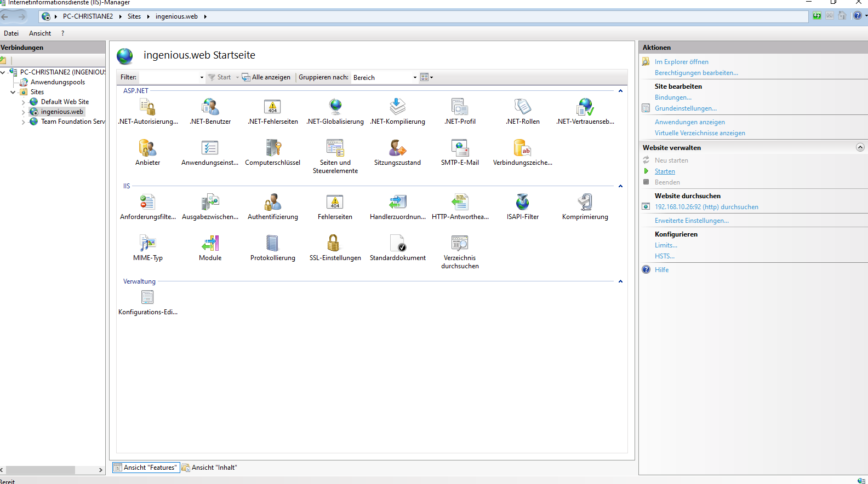
Task: Click Hilfe in Aktionen pane
Action: [x=661, y=270]
